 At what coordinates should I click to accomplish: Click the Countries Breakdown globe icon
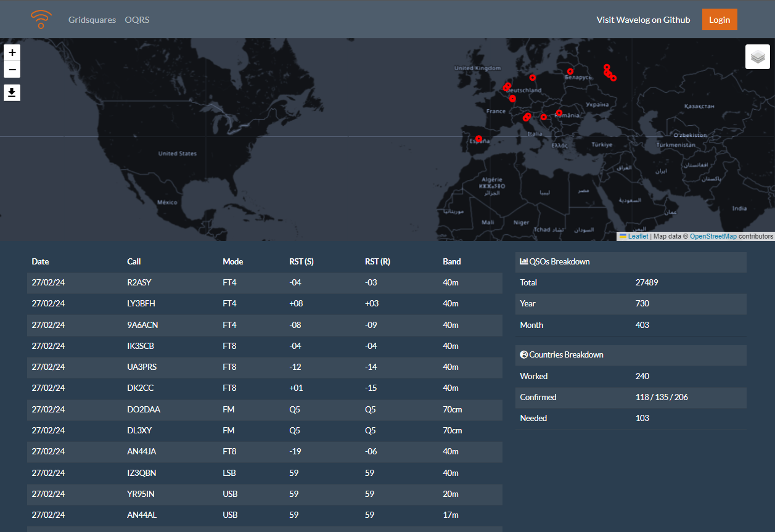click(524, 354)
